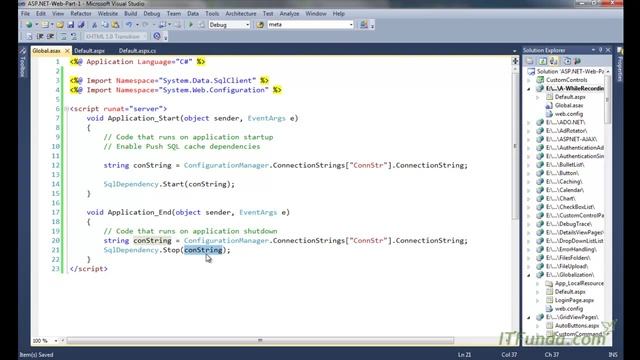Click the icon after the meta box
This screenshot has height=360, width=640.
click(x=364, y=25)
